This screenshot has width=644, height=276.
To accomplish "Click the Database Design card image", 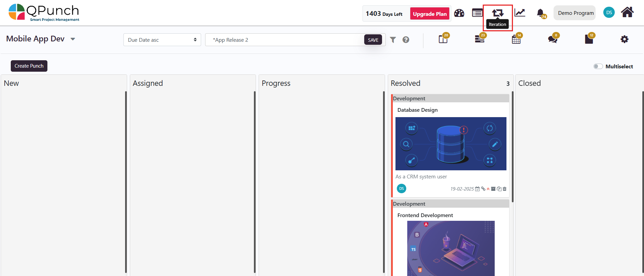I will pyautogui.click(x=451, y=144).
